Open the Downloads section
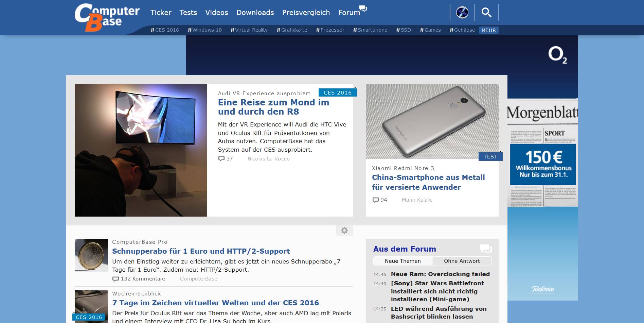The width and height of the screenshot is (644, 323). [x=255, y=13]
